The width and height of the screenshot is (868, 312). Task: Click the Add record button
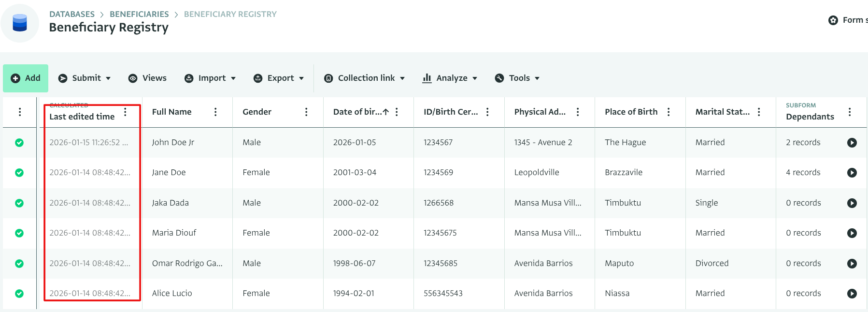click(26, 78)
